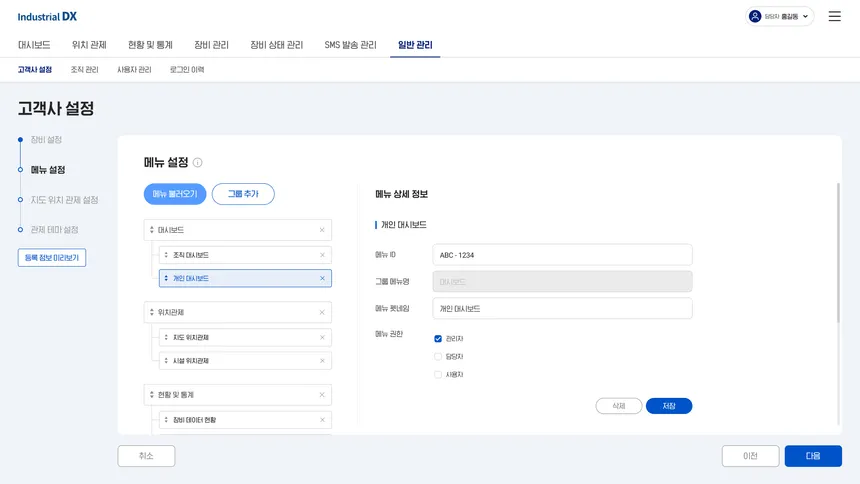This screenshot has height=484, width=860.
Task: Remove the 현황 및 통계 group with X
Action: tap(322, 395)
